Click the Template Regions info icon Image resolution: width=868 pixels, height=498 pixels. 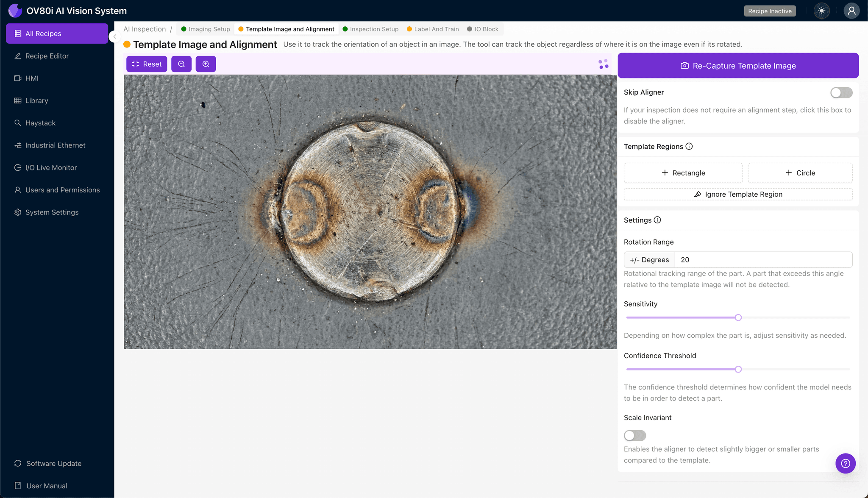pyautogui.click(x=689, y=146)
